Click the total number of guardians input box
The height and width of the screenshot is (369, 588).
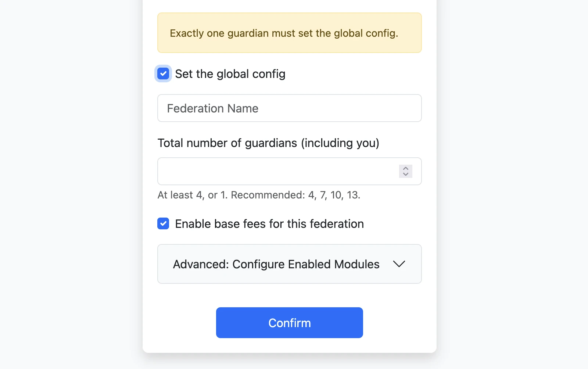click(x=276, y=171)
